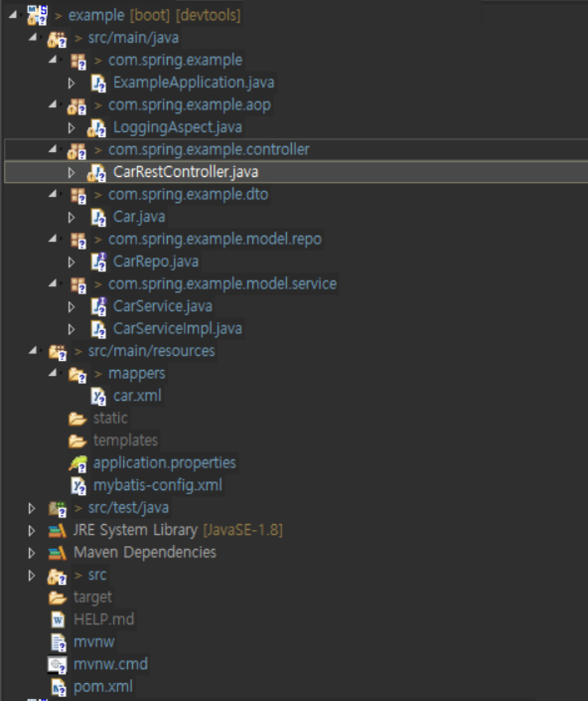This screenshot has height=701, width=588.
Task: Click the CarRestController.java file icon
Action: tap(97, 173)
